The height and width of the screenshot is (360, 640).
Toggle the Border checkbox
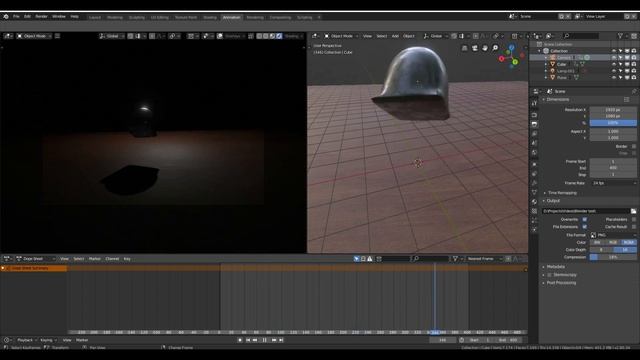click(633, 147)
